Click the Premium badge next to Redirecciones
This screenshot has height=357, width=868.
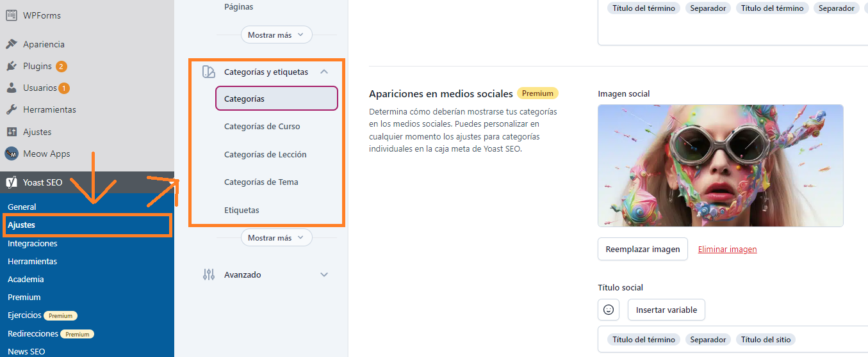pyautogui.click(x=78, y=334)
